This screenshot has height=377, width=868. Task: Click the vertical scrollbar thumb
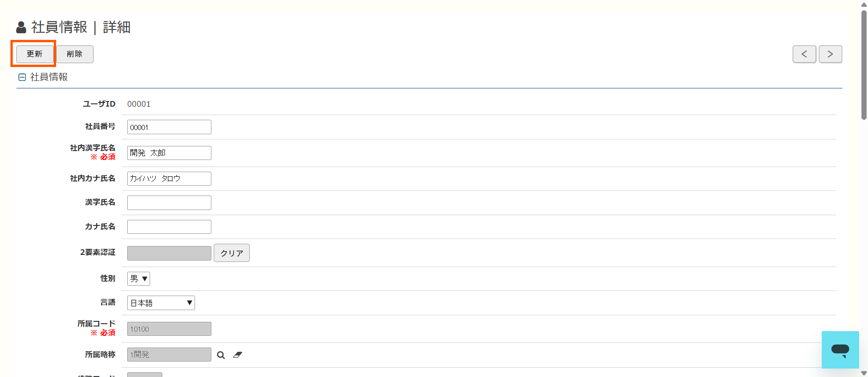click(x=864, y=65)
